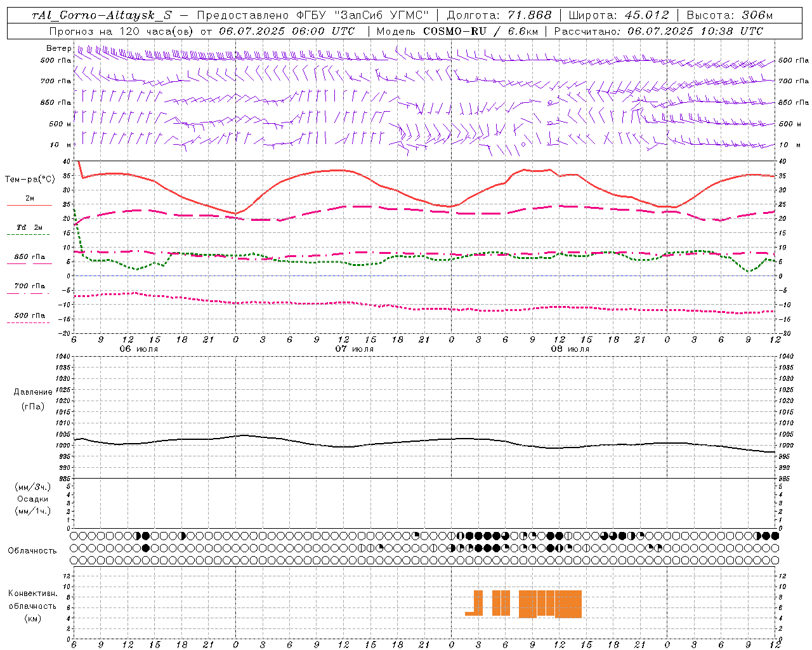
Task: Select the Высота: 306м value
Action: click(730, 15)
